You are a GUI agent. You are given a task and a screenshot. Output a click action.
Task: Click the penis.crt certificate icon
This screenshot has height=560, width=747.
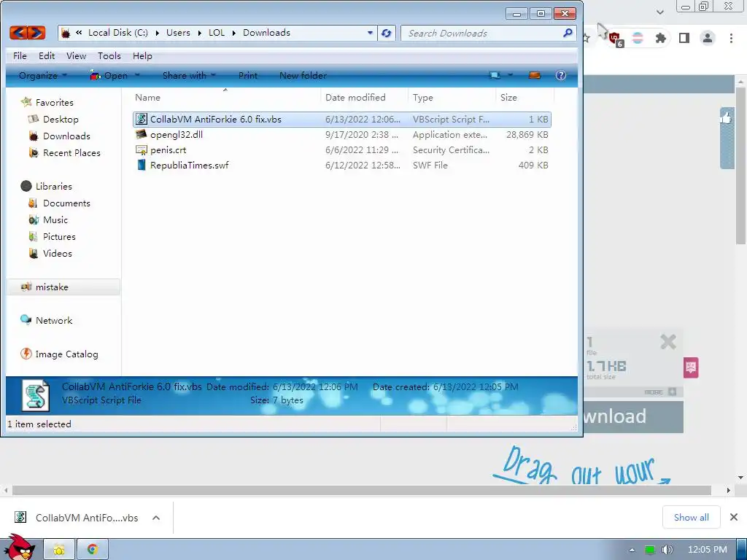141,149
